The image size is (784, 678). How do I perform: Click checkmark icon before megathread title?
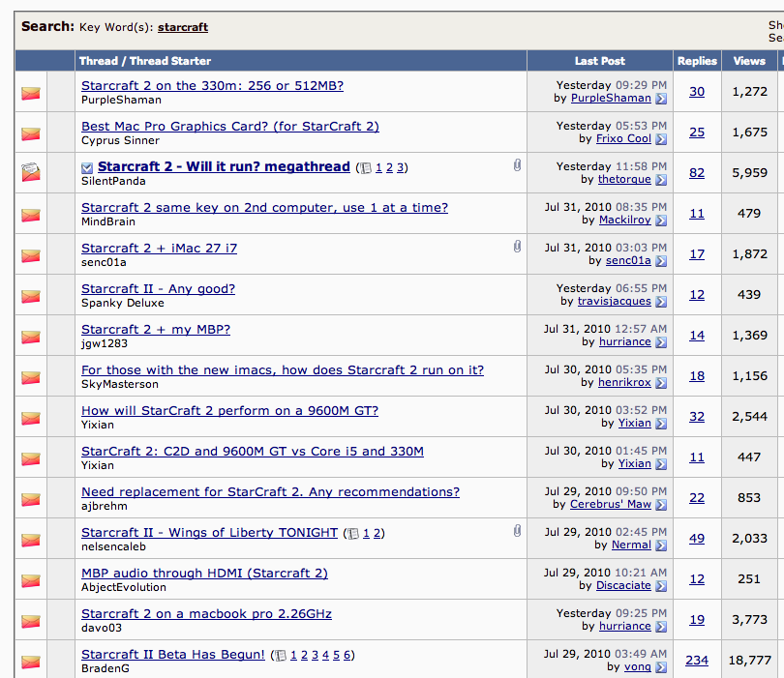[87, 168]
